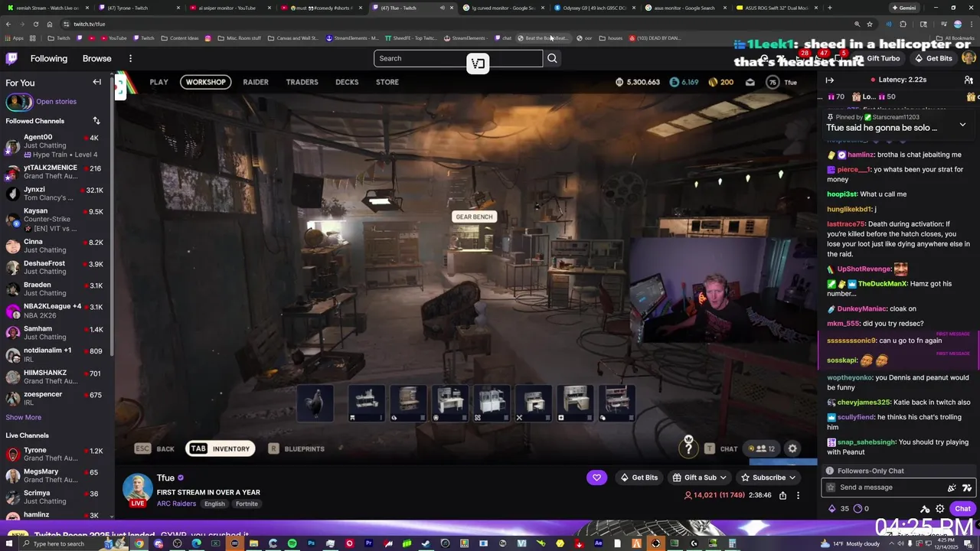Click the cheer celebration icon in message box
This screenshot has width=980, height=551.
(x=952, y=487)
